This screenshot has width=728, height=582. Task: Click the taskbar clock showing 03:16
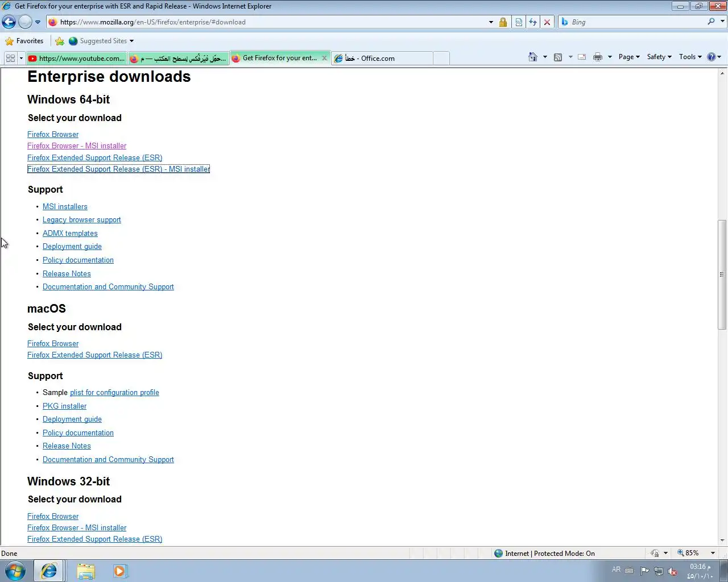coord(700,571)
